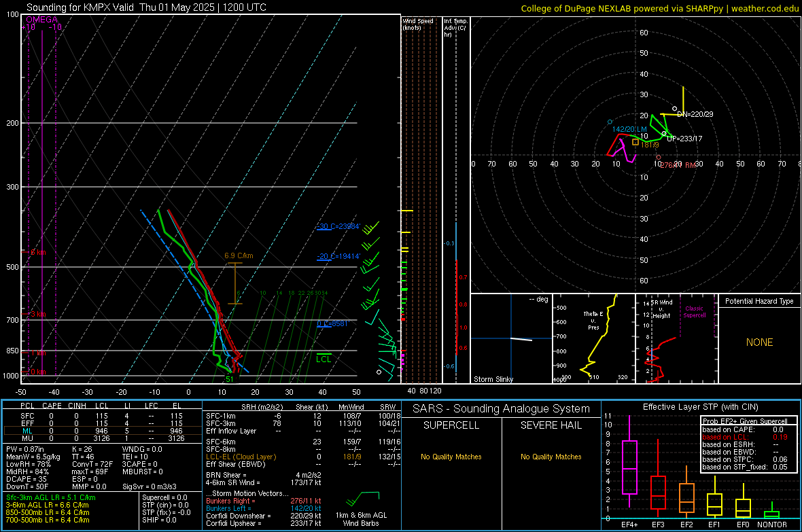Screen dimensions: 802x532
Task: Select the MU parcel row
Action: pos(101,438)
